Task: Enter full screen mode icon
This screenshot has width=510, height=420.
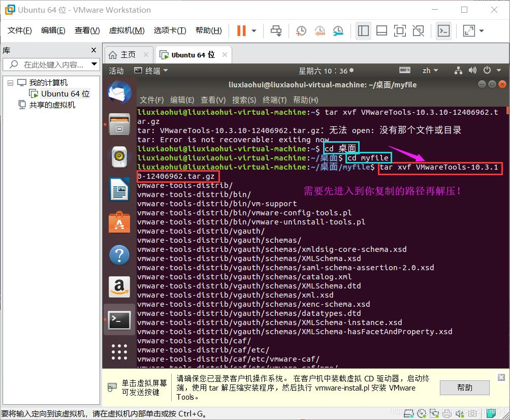Action: (400, 31)
